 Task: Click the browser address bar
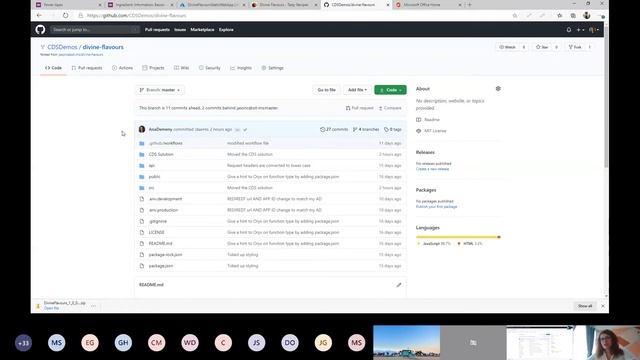(294, 16)
